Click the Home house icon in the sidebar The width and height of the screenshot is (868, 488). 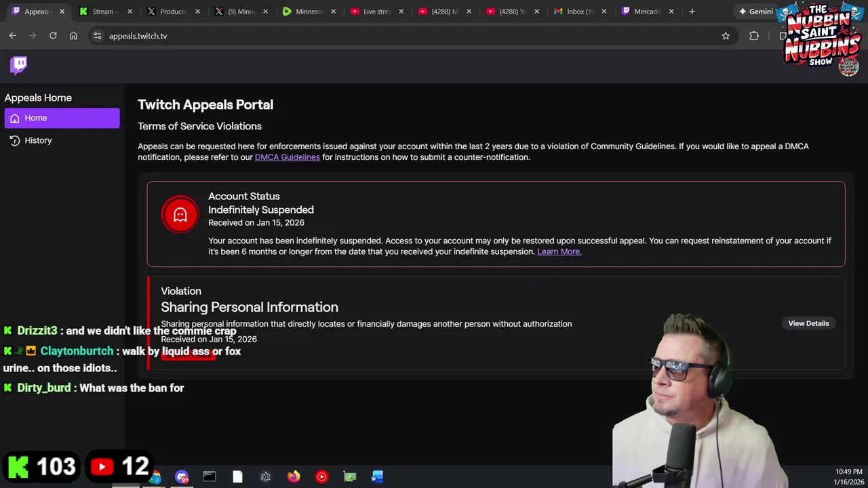15,118
